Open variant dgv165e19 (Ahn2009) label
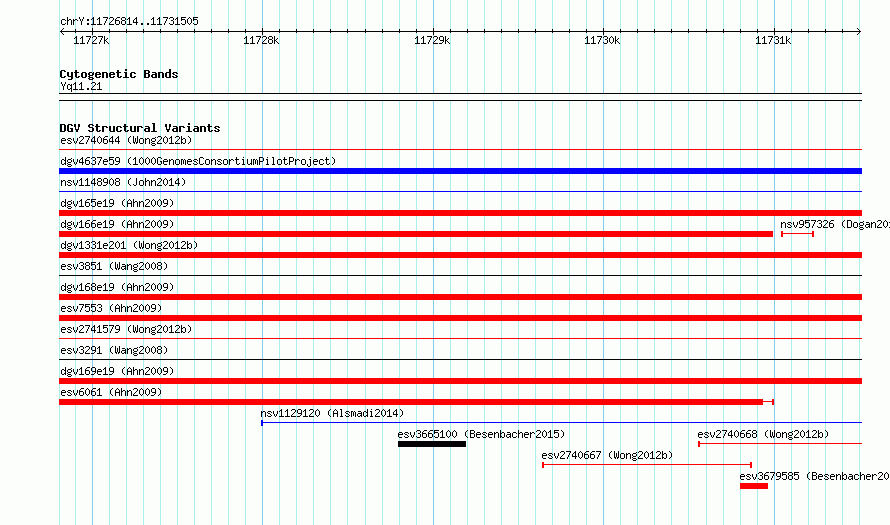Screen dimensions: 890x525 coord(117,203)
